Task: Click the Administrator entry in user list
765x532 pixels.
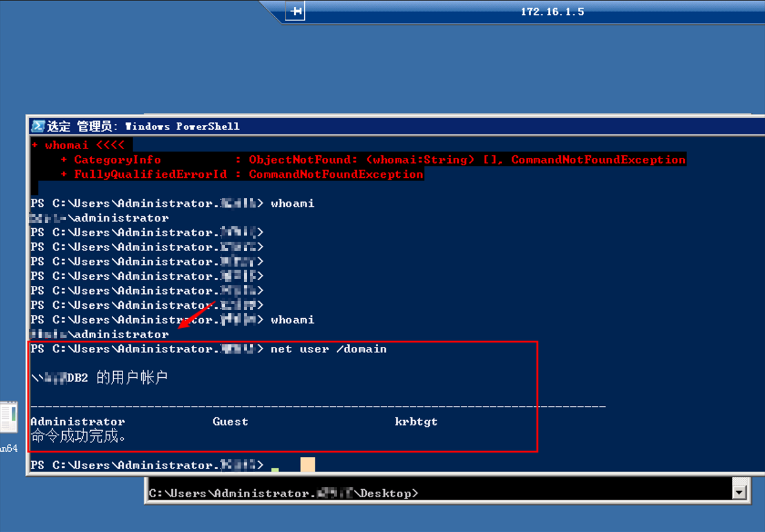Action: 78,421
